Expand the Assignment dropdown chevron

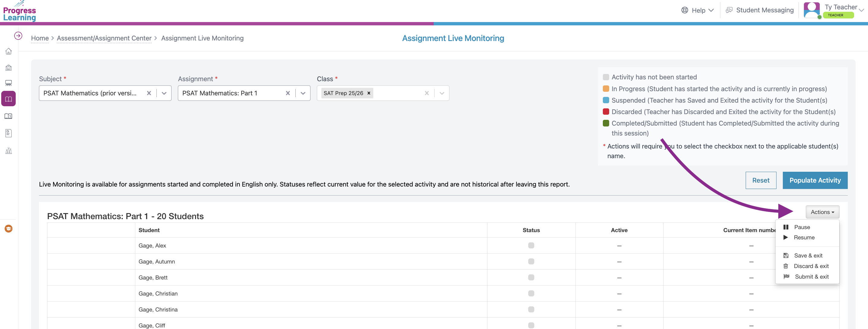pyautogui.click(x=303, y=93)
